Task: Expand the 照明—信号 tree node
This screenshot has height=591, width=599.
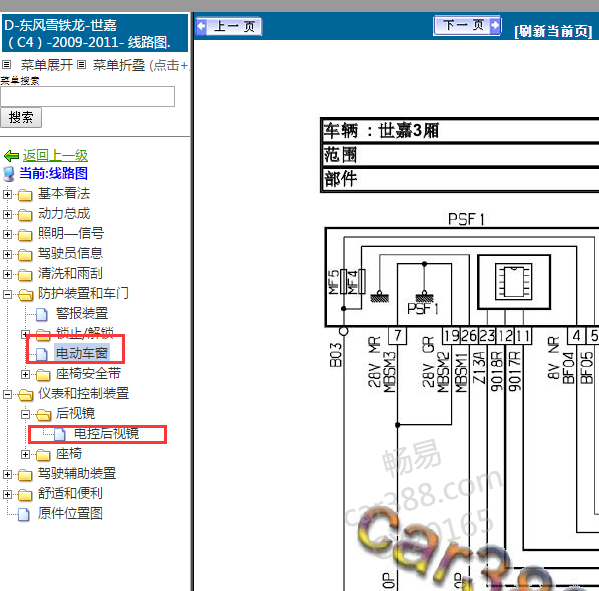Action: (x=7, y=234)
